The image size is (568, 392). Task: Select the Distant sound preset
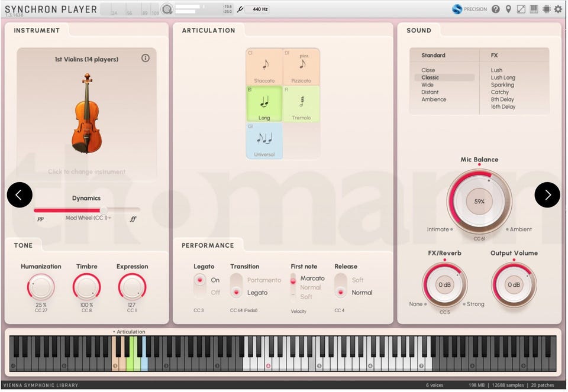(x=430, y=92)
